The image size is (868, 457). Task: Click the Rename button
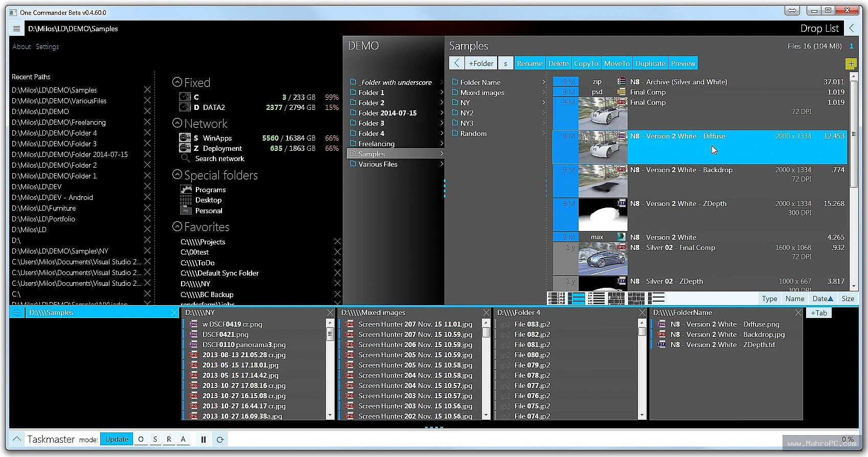pyautogui.click(x=529, y=63)
